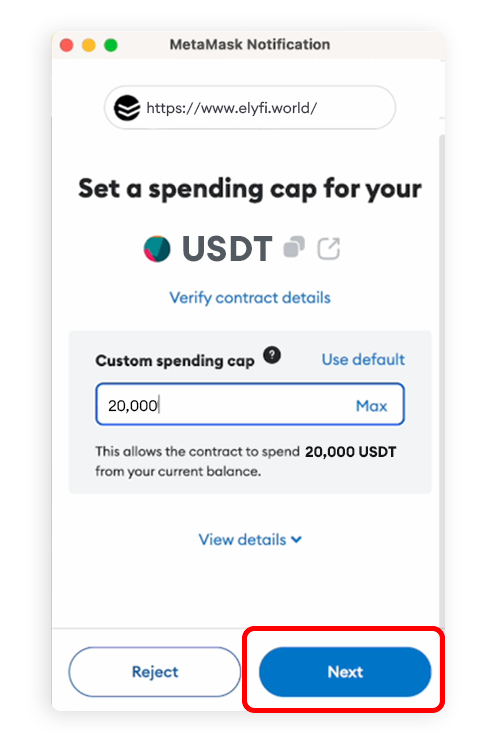Viewport: 500px width, 750px height.
Task: Focus the custom spending cap input
Action: coord(250,404)
